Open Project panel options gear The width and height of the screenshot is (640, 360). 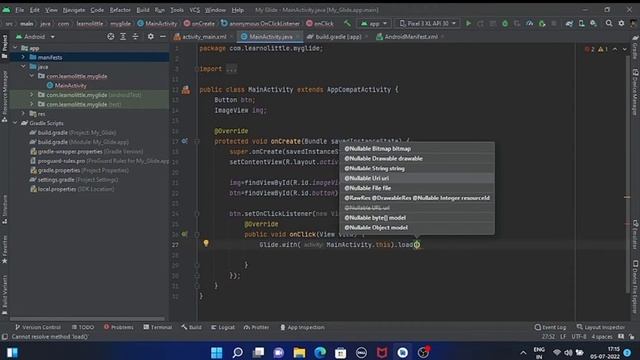[151, 37]
